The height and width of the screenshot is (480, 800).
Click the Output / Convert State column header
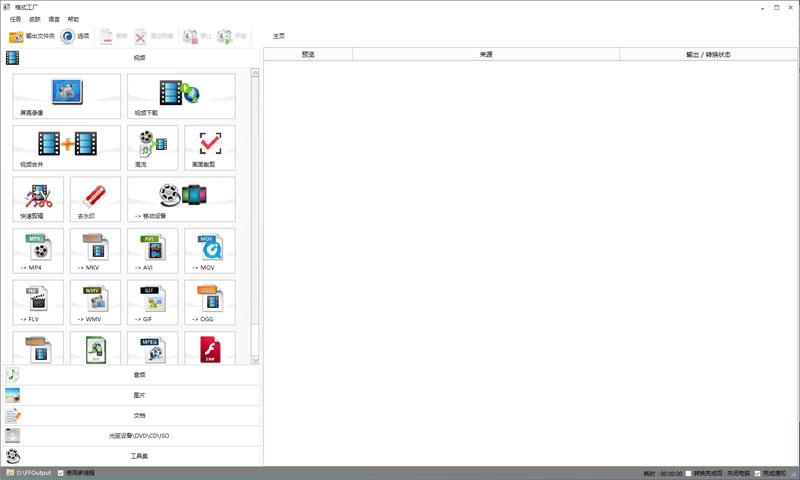pyautogui.click(x=709, y=54)
